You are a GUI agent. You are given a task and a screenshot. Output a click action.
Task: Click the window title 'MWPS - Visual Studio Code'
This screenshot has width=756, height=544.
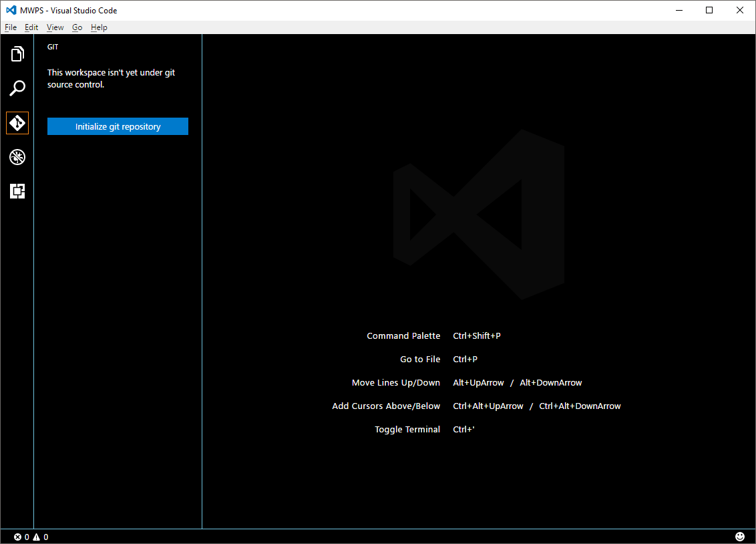pos(69,10)
